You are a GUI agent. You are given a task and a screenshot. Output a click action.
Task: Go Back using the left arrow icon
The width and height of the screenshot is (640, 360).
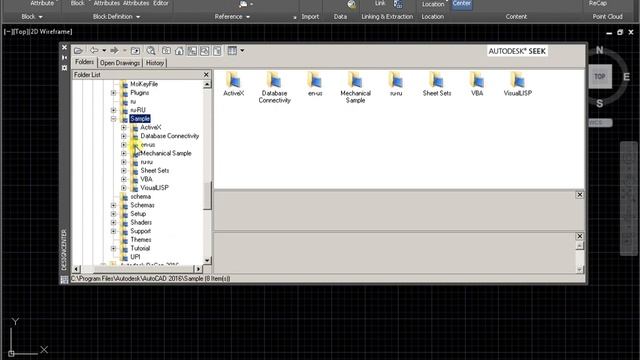click(x=94, y=50)
